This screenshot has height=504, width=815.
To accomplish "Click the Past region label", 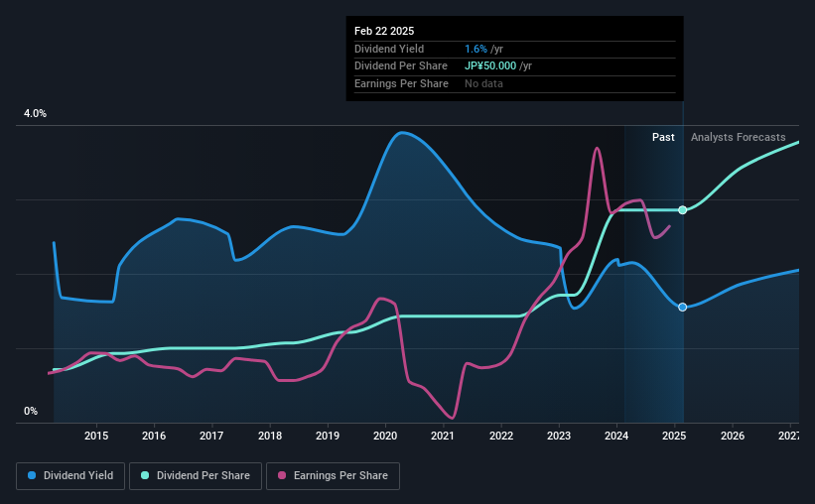I will click(x=663, y=137).
